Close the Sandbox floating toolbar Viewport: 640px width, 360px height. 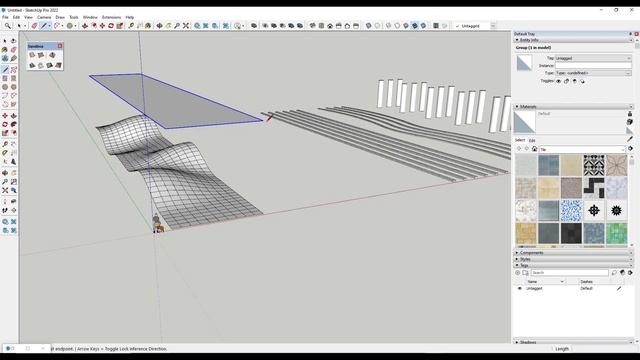pos(60,46)
